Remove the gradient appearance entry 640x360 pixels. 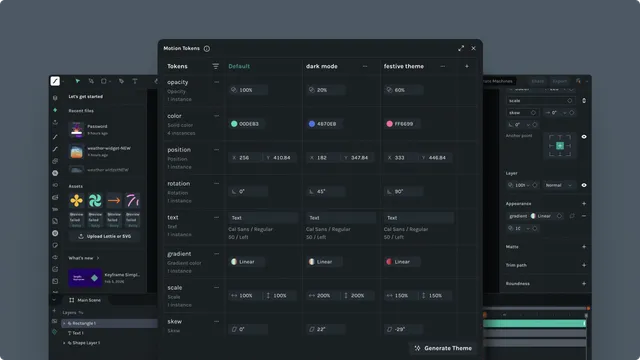pos(584,216)
